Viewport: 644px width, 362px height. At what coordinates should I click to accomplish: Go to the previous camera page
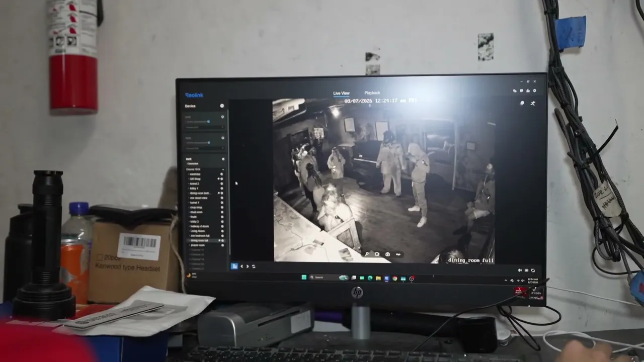click(242, 266)
